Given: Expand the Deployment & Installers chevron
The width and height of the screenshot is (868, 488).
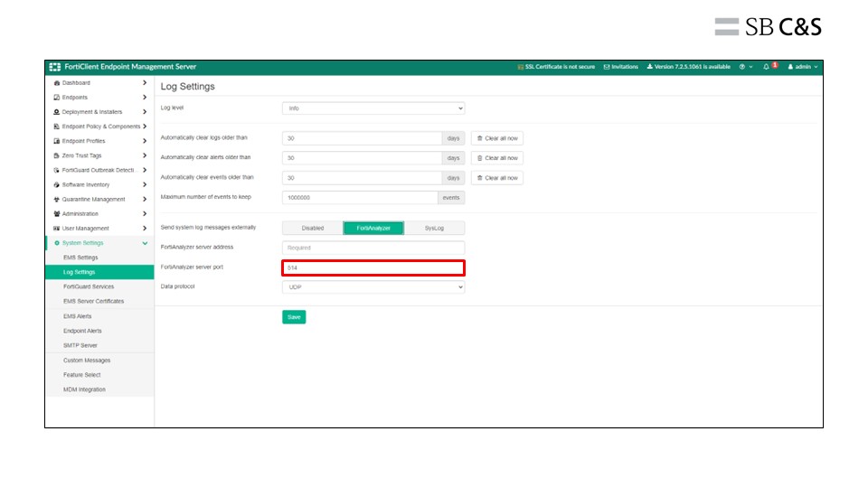Looking at the screenshot, I should [145, 112].
